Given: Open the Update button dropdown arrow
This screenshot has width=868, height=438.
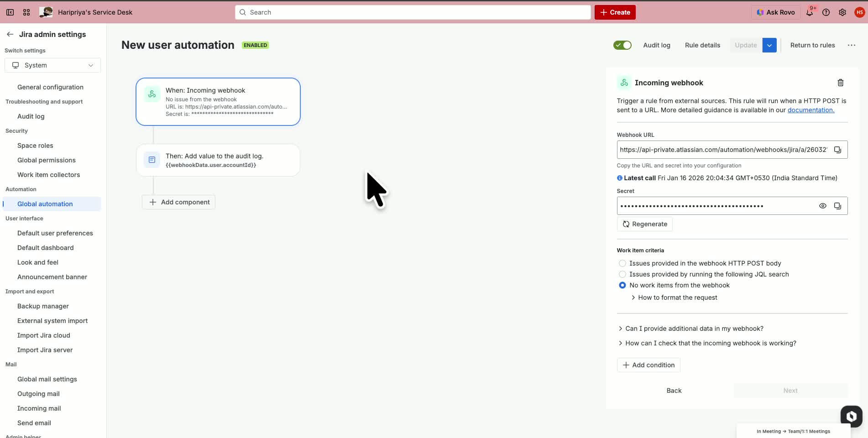Looking at the screenshot, I should pos(769,45).
